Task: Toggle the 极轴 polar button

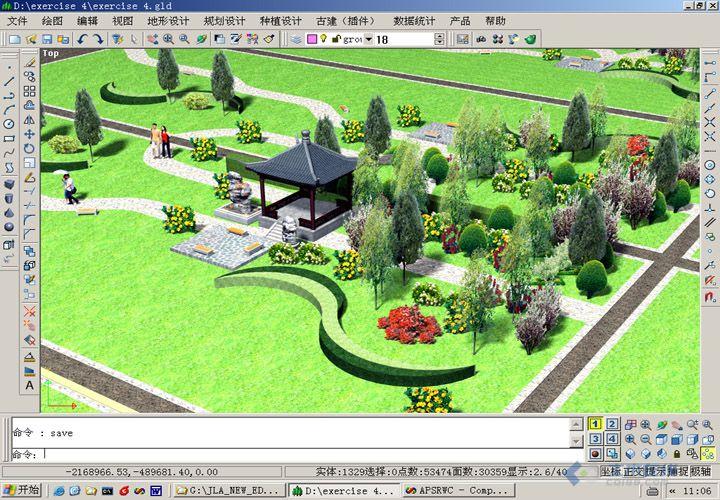Action: (701, 471)
